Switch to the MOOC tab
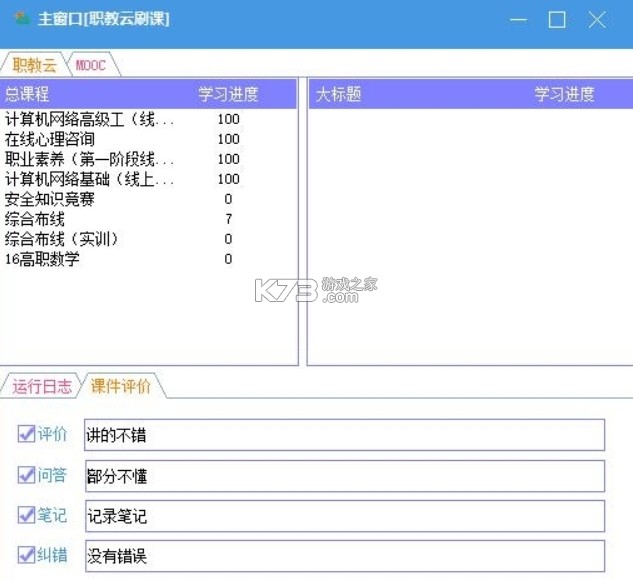Viewport: 633px width, 580px height. coord(91,65)
